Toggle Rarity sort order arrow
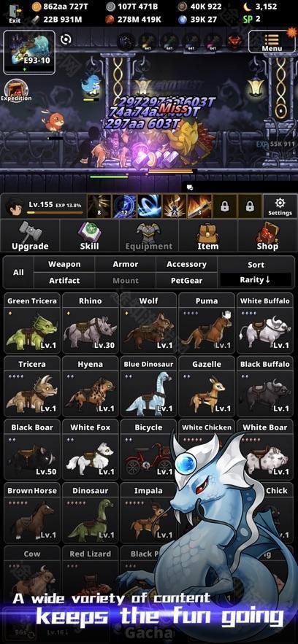298x644 pixels. [x=256, y=280]
